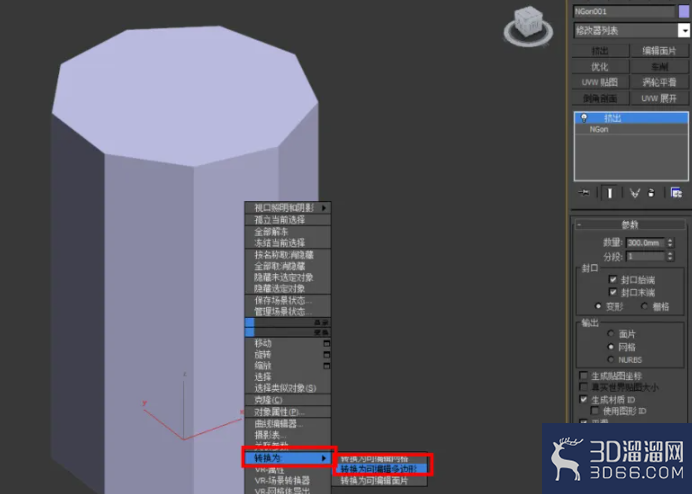
Task: Click the 编辑面片 button
Action: (659, 51)
